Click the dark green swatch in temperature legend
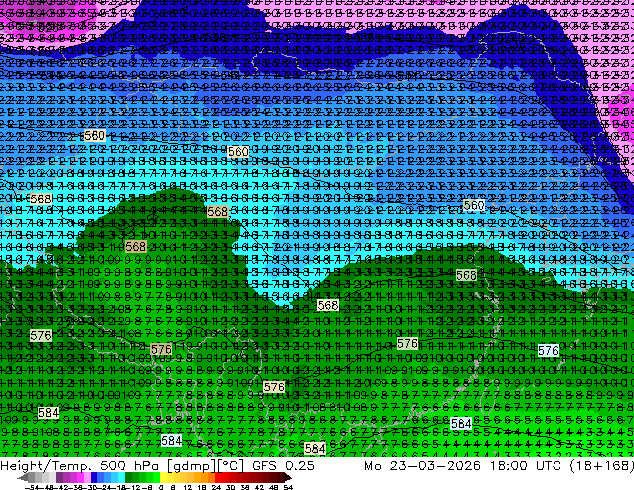 (128, 477)
